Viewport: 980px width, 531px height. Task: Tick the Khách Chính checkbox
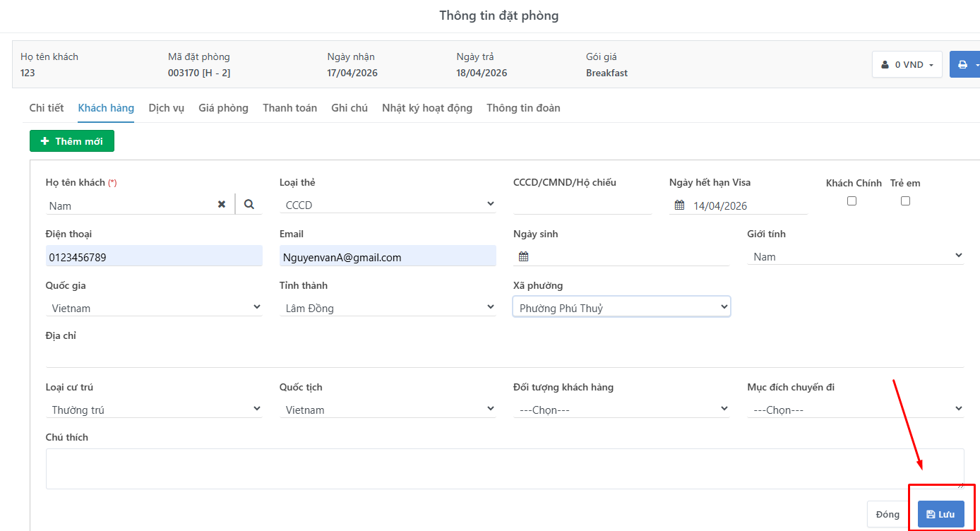click(851, 201)
